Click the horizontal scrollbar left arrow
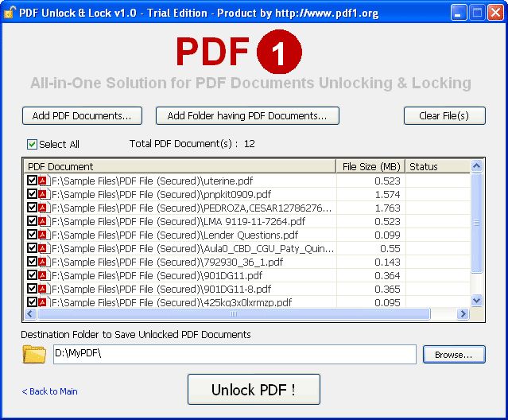This screenshot has height=420, width=508. [30, 314]
